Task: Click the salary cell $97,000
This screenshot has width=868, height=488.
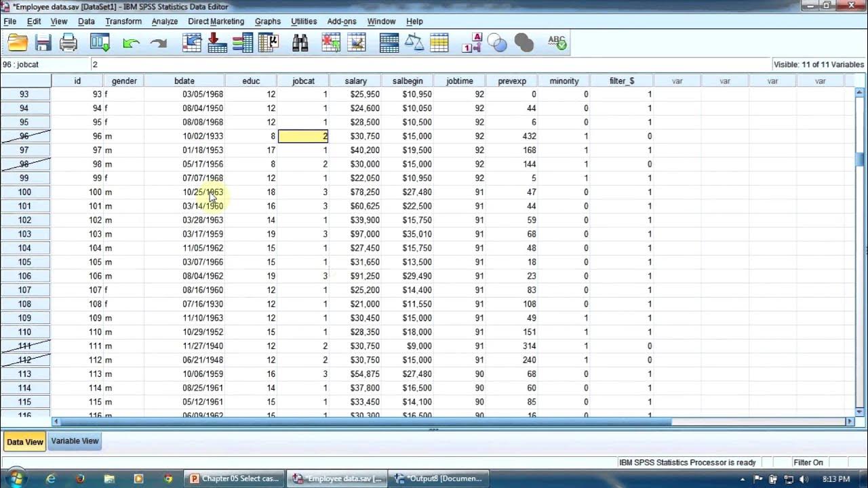Action: [355, 234]
